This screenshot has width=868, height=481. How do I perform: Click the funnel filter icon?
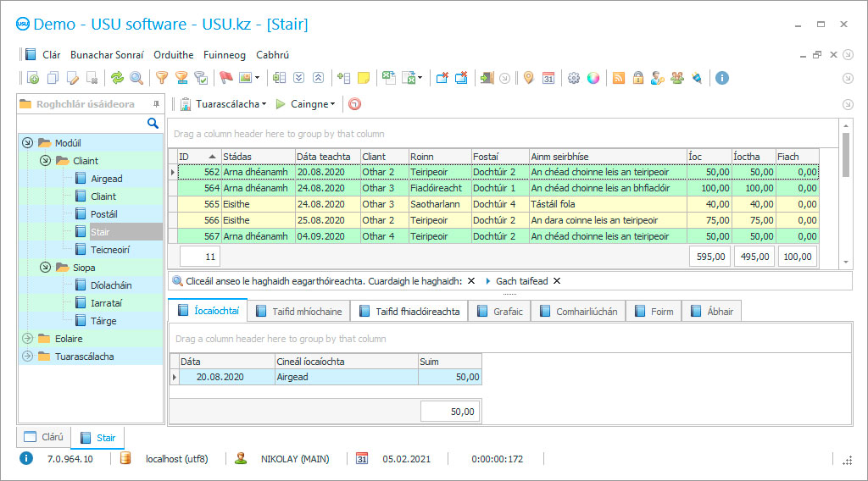click(x=161, y=78)
